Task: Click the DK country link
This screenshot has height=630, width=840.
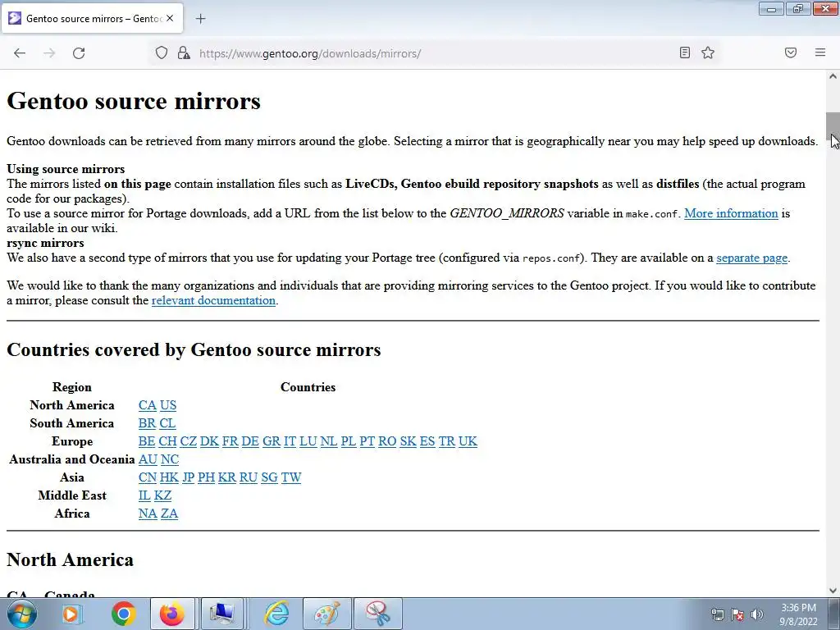Action: pos(209,441)
